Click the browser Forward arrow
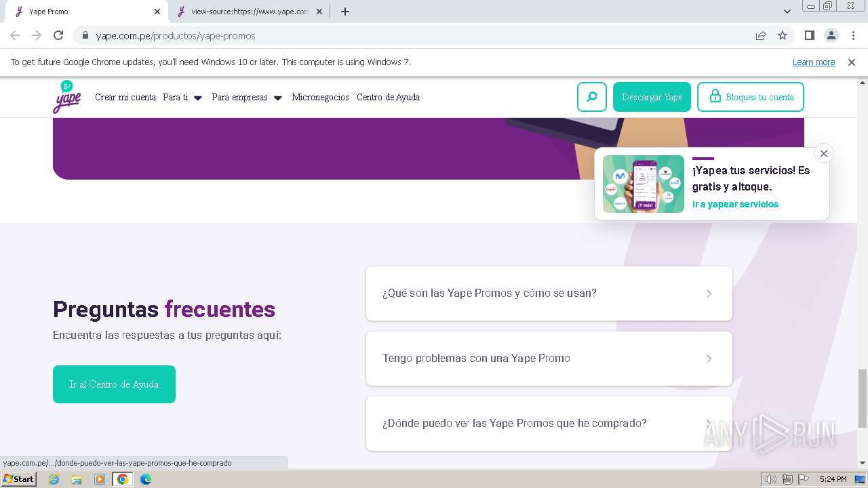Screen dimensions: 868x488 pos(37,35)
